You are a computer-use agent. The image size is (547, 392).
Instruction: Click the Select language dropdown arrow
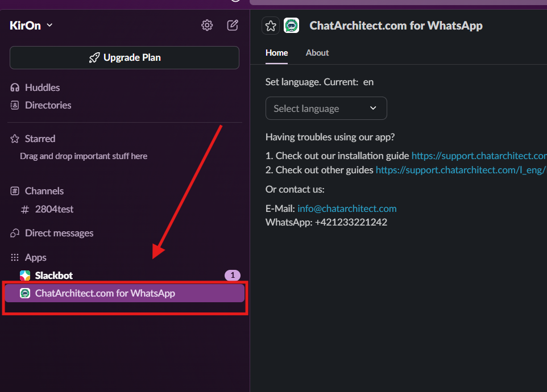[373, 108]
